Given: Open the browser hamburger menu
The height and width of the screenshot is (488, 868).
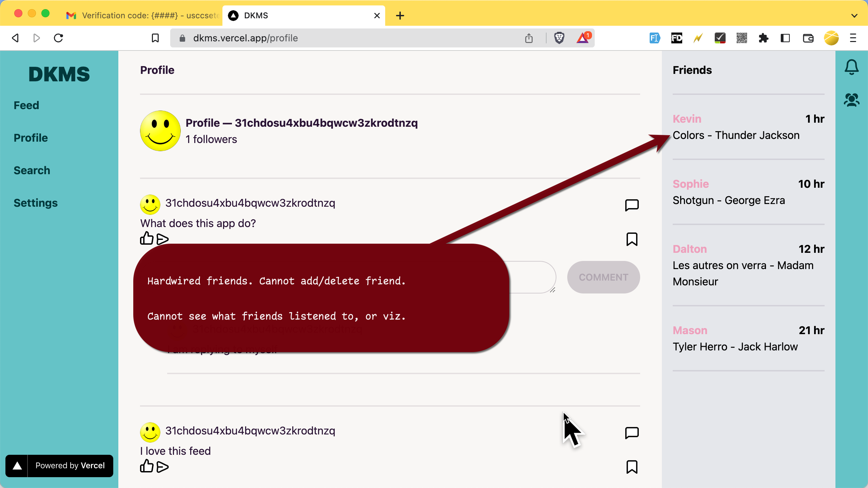Looking at the screenshot, I should click(853, 38).
